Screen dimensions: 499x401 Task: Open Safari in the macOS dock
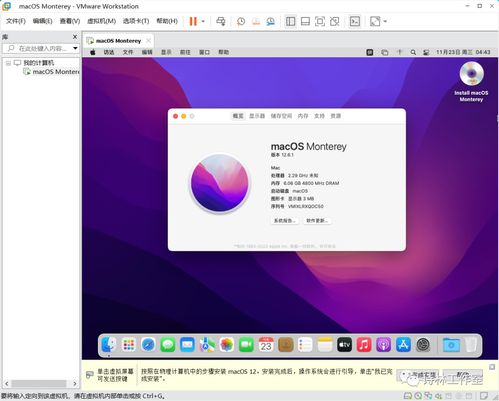(x=148, y=345)
